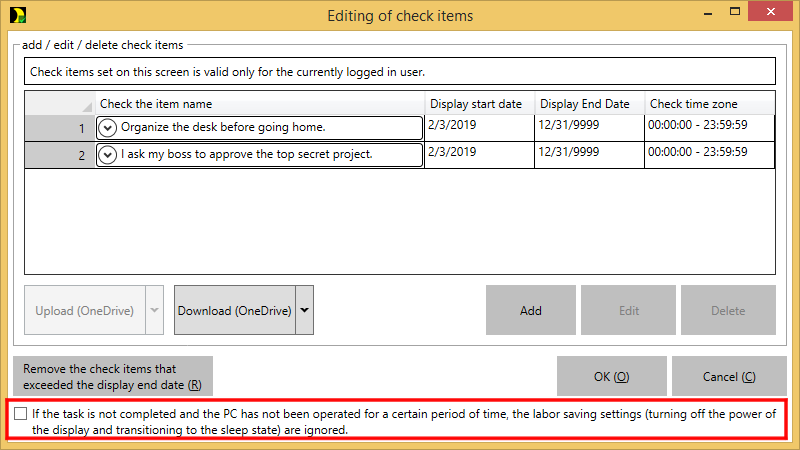Image resolution: width=800 pixels, height=450 pixels.
Task: Expand chevron for 'Organize the desk' item
Action: point(108,128)
